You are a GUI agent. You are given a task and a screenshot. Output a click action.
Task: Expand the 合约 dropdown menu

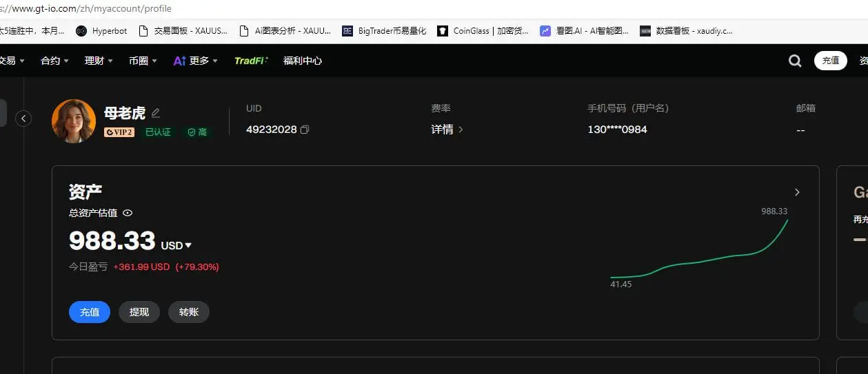[54, 61]
